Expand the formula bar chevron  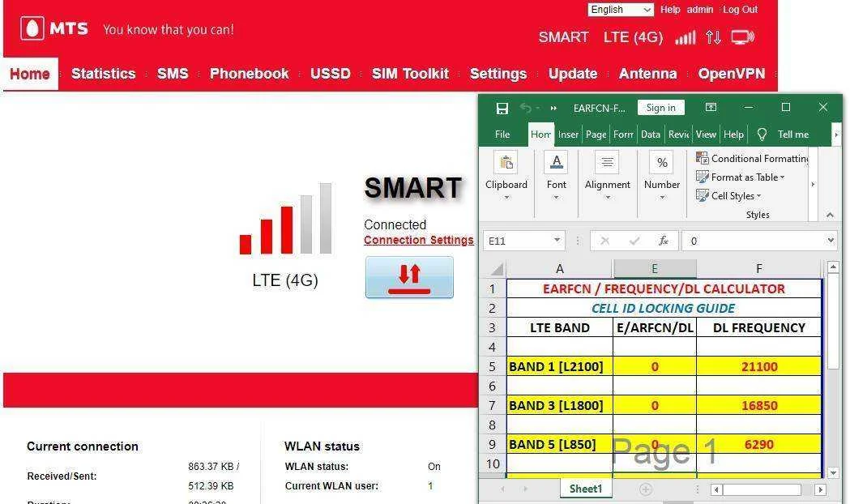831,240
